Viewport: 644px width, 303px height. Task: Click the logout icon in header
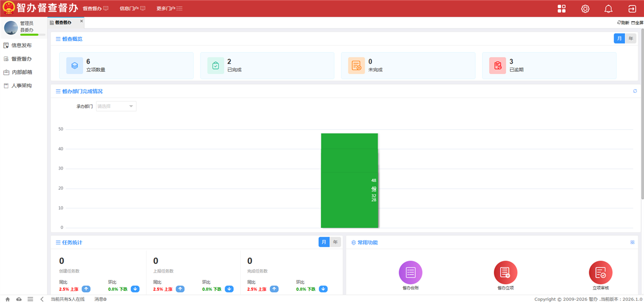[632, 9]
